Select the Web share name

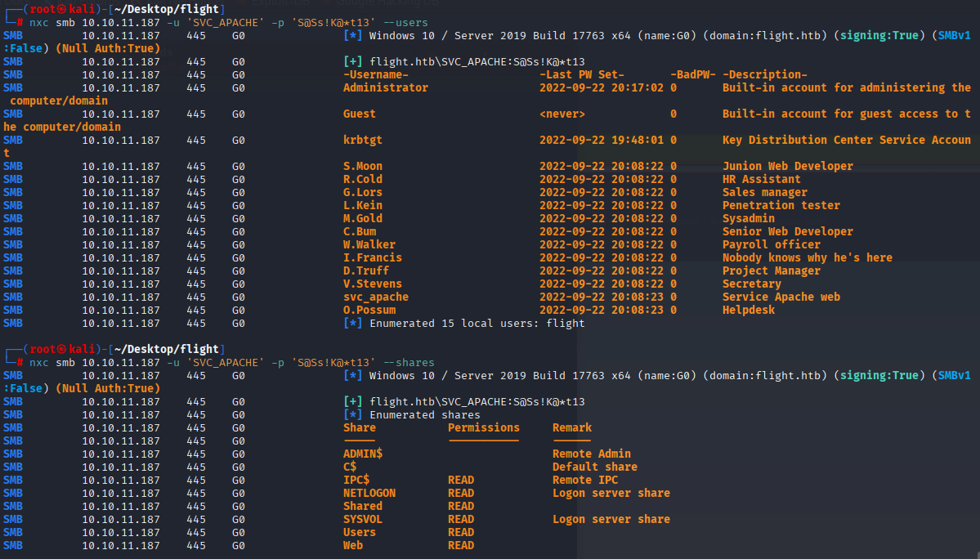[x=352, y=547]
